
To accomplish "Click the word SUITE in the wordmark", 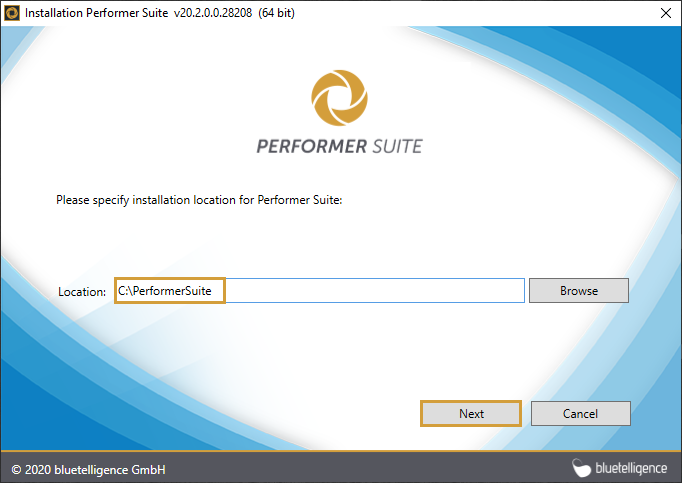I will 391,146.
